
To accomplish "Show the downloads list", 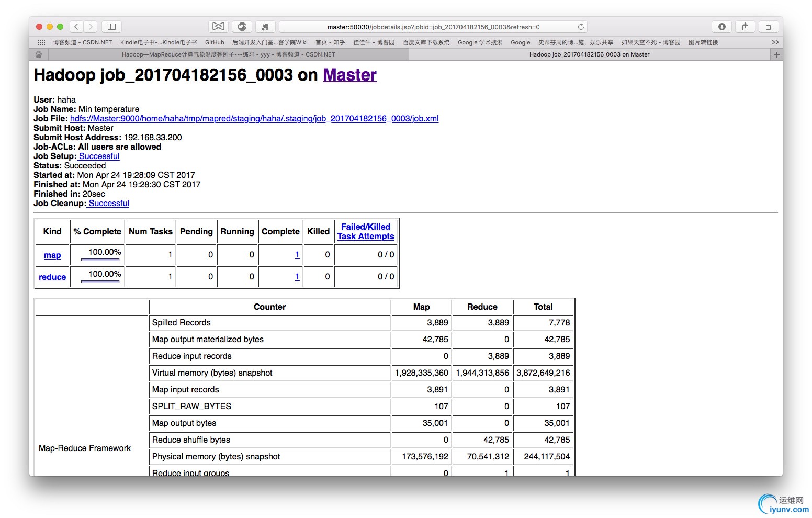I will coord(721,27).
